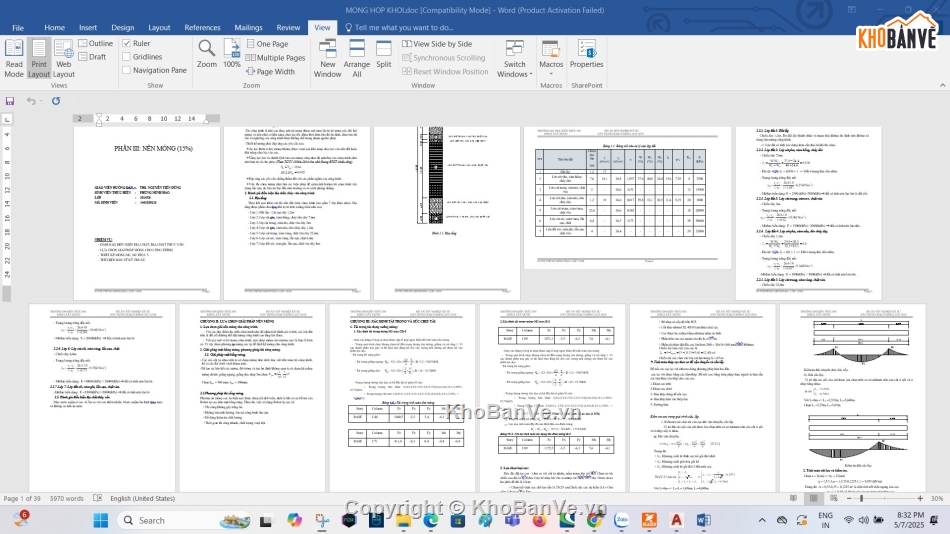This screenshot has width=950, height=534.
Task: Click the tab selector beside the ruler
Action: 7,119
